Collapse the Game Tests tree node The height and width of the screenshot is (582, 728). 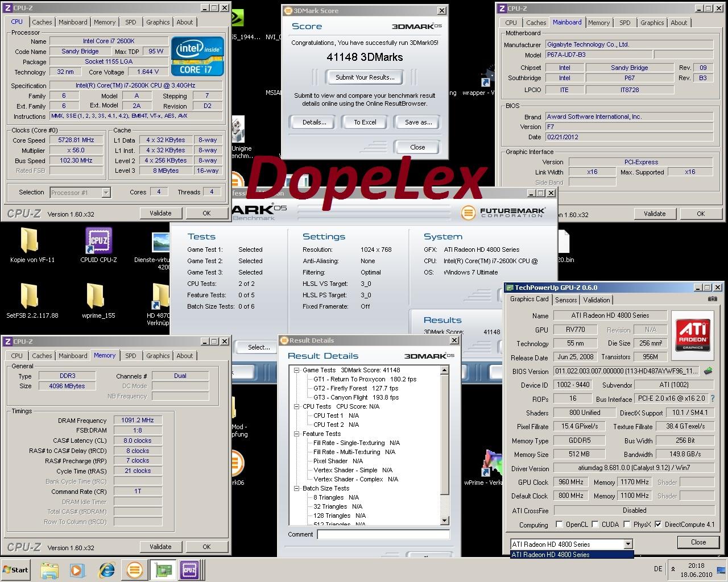[x=296, y=370]
